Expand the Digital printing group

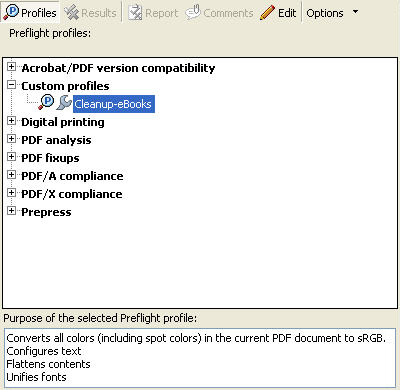coord(11,121)
